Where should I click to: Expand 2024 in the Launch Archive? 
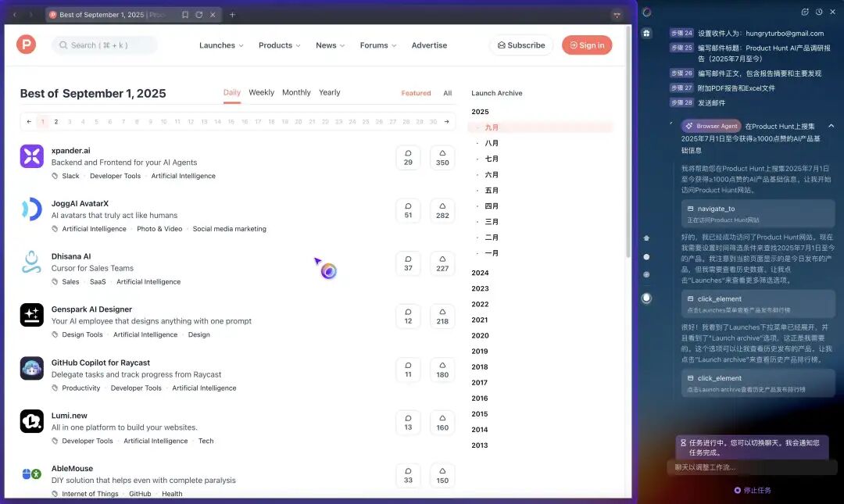coord(480,273)
